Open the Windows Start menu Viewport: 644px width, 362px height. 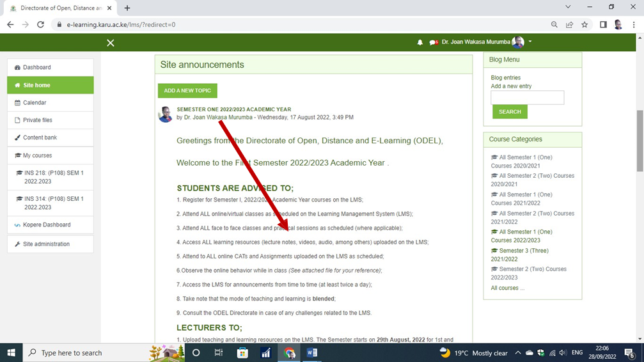[x=11, y=352]
